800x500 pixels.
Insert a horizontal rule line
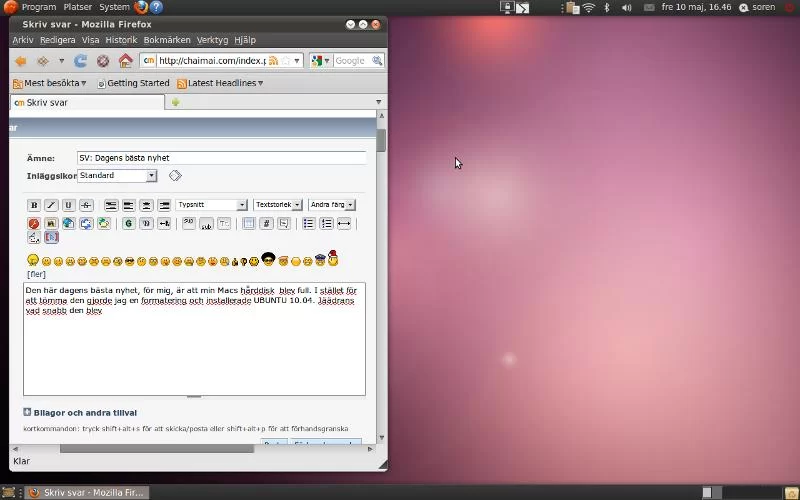344,224
